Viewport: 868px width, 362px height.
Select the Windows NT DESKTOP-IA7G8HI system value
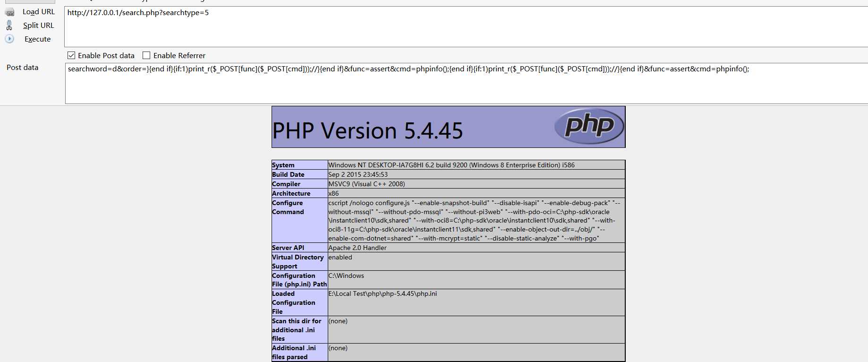pos(451,165)
